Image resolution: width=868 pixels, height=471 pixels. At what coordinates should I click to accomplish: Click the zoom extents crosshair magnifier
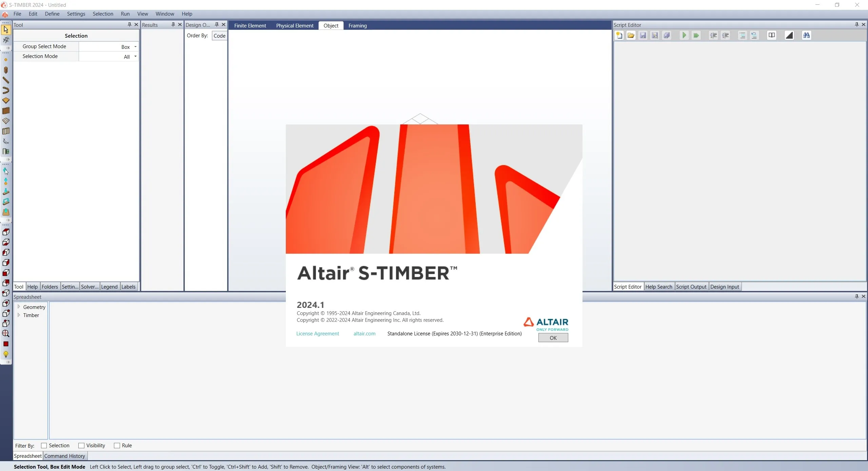[x=6, y=334]
